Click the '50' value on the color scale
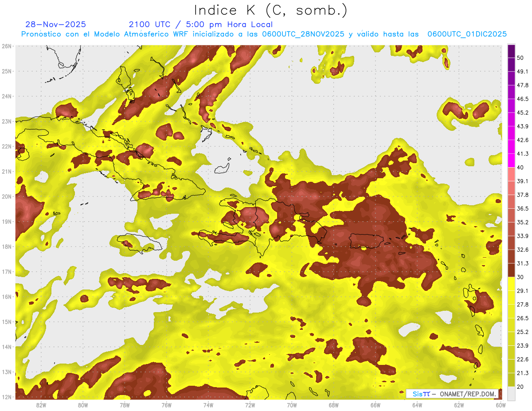 pyautogui.click(x=520, y=58)
